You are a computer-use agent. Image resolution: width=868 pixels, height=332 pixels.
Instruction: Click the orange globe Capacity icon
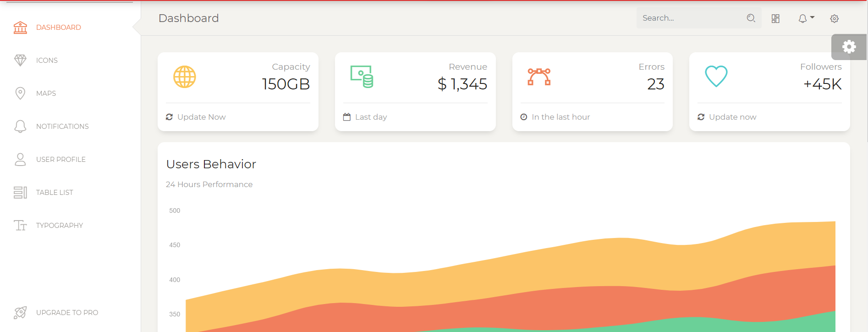185,77
